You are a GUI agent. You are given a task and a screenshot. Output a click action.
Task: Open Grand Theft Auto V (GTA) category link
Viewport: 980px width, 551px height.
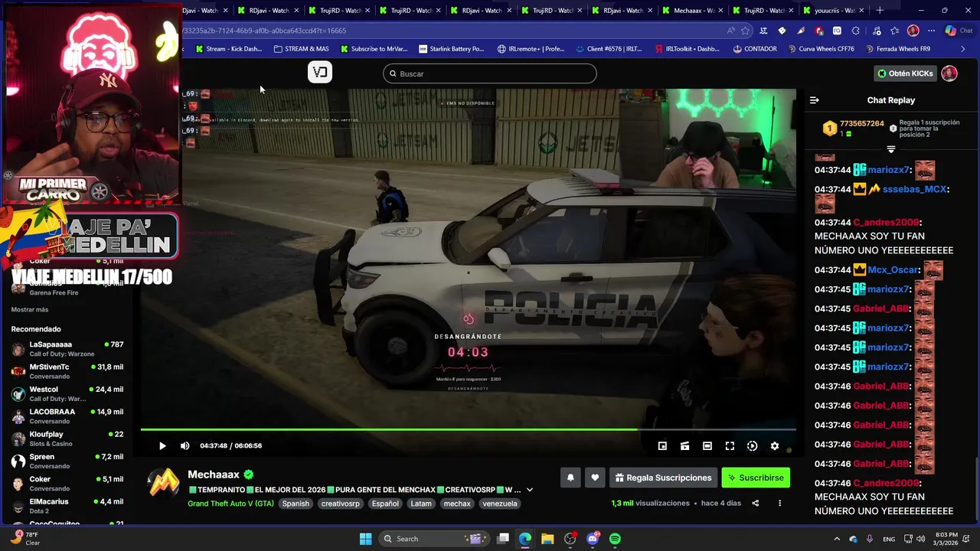[230, 504]
